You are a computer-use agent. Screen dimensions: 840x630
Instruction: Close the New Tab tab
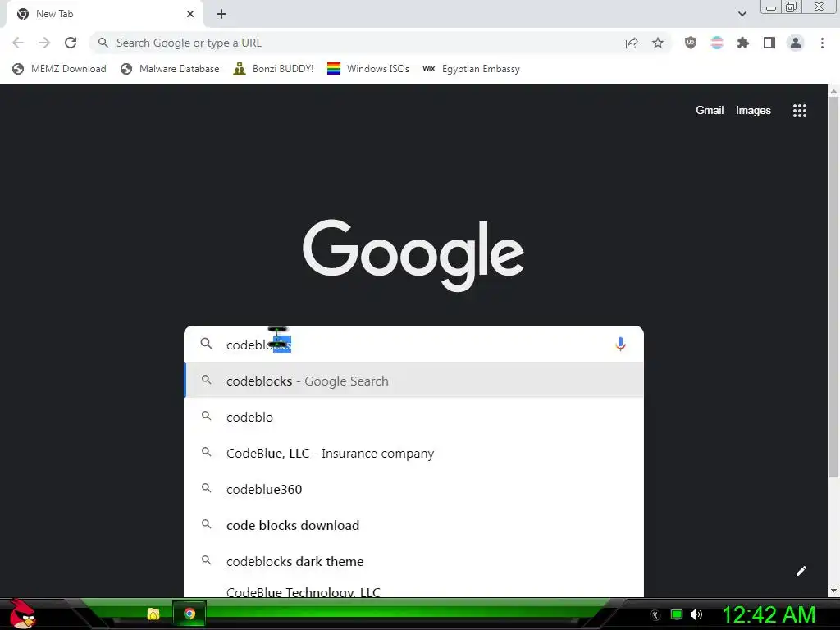point(190,14)
